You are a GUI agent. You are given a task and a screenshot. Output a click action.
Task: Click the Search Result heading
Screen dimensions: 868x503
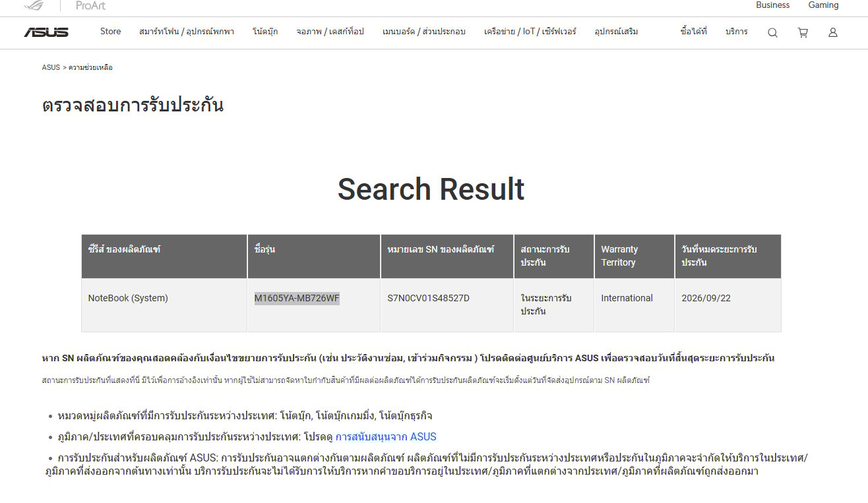(x=431, y=189)
